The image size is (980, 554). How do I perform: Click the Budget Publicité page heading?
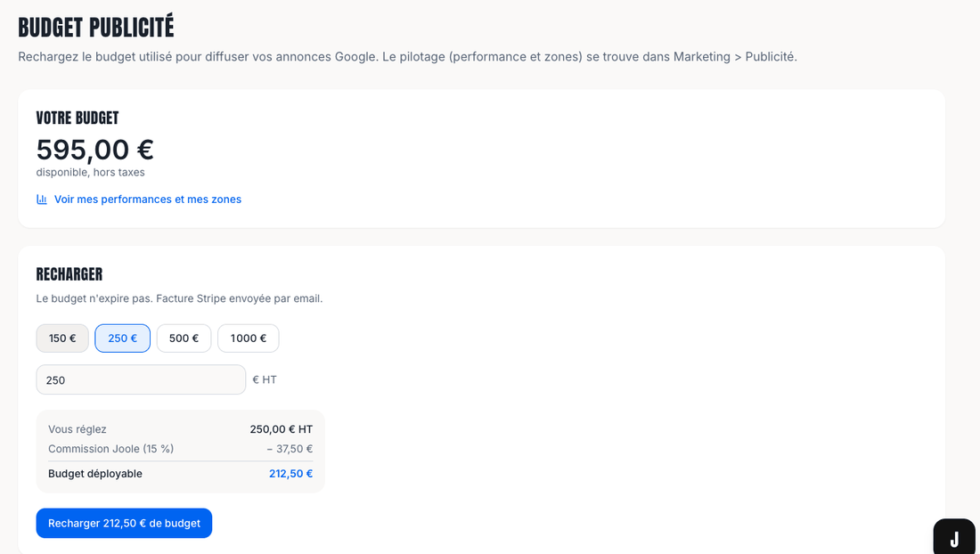coord(96,28)
